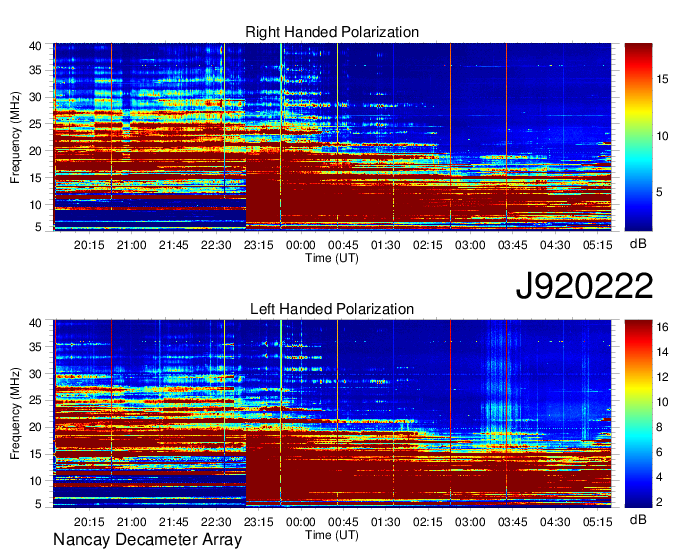Click the 40 MHz tick on top plot

click(35, 46)
